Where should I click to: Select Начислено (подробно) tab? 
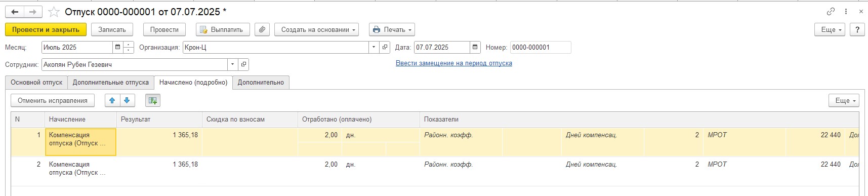[x=193, y=83]
